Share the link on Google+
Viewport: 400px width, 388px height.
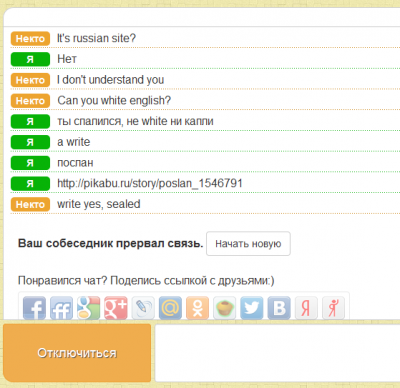pyautogui.click(x=116, y=308)
